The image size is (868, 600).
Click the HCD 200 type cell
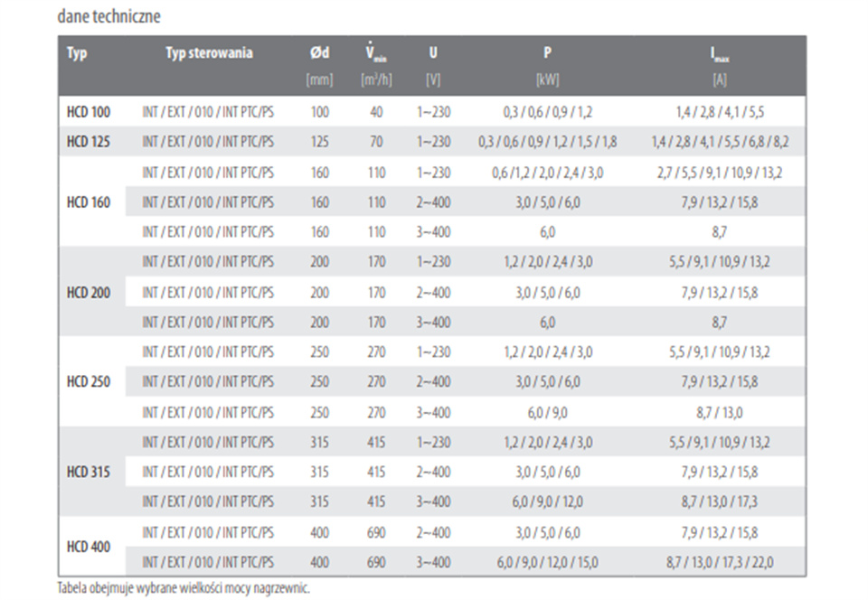click(89, 293)
